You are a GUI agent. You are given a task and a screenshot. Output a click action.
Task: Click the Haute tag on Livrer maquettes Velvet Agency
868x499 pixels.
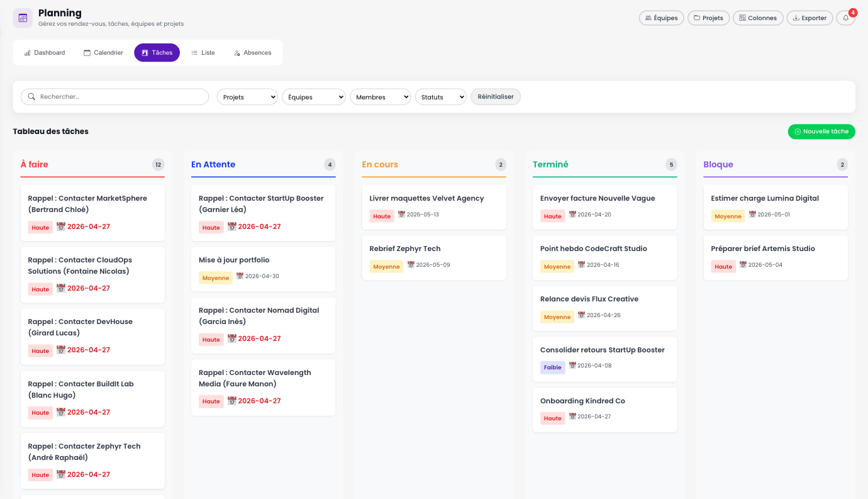(x=382, y=216)
